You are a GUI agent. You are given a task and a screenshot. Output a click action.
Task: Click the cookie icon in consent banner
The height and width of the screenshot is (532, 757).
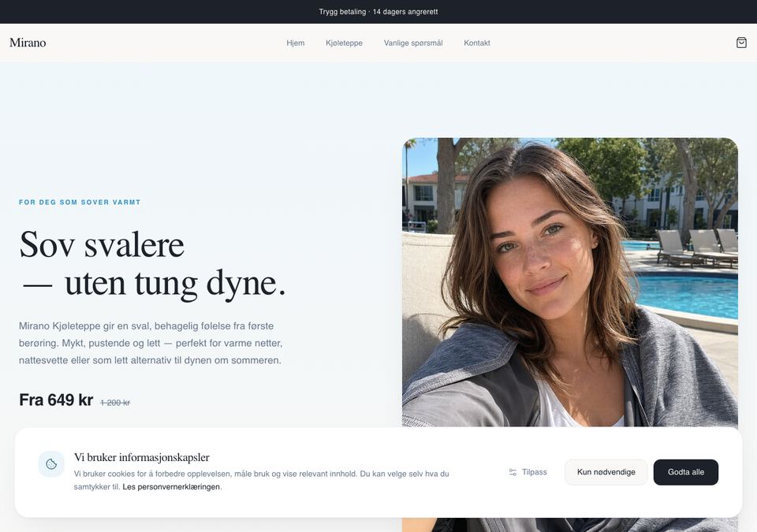coord(51,464)
